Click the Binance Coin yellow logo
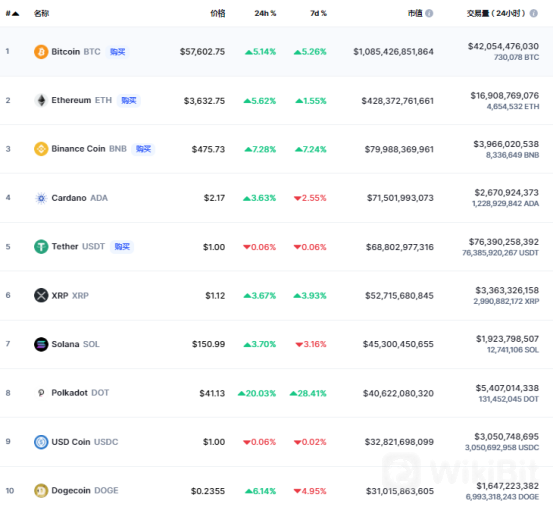 (41, 149)
